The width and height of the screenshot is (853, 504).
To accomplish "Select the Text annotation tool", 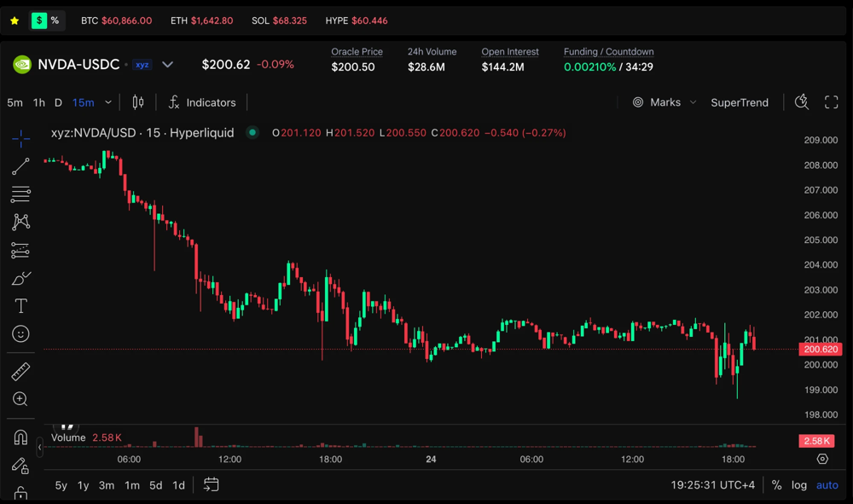I will (x=20, y=306).
